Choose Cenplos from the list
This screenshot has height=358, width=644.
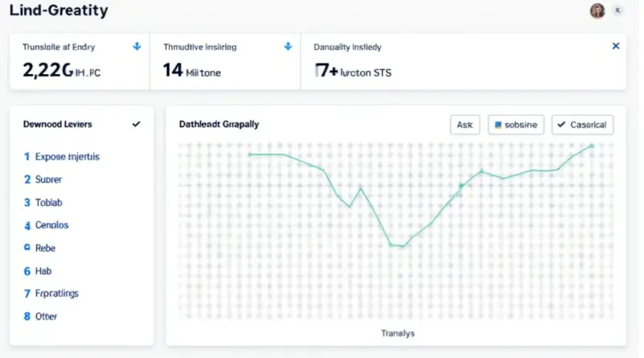[x=52, y=225]
